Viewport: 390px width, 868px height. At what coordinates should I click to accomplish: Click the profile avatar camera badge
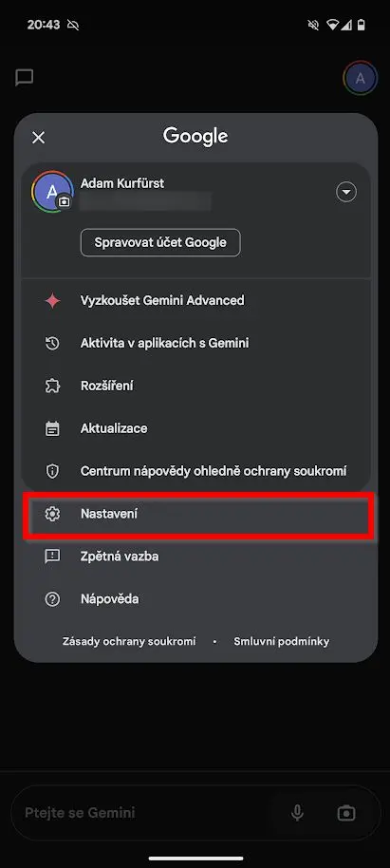(65, 202)
